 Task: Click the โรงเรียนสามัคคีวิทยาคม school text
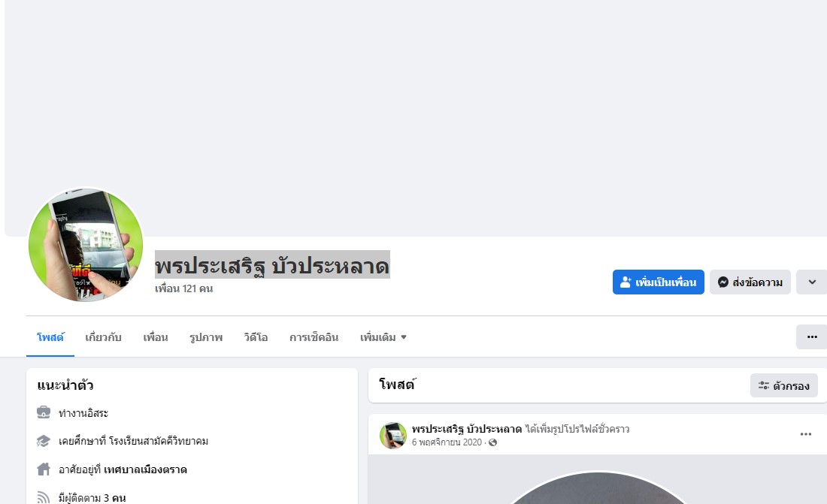click(x=159, y=441)
